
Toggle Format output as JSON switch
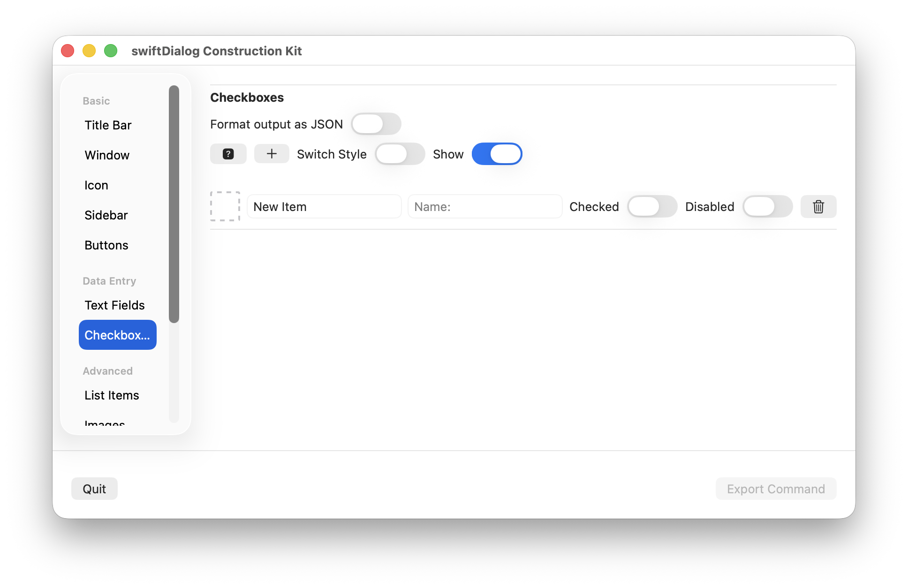(x=376, y=124)
